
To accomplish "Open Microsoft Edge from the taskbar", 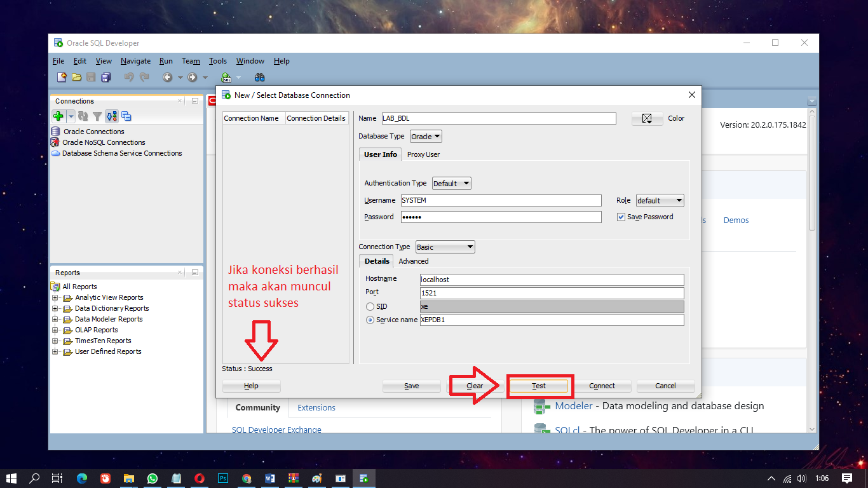I will (x=82, y=478).
